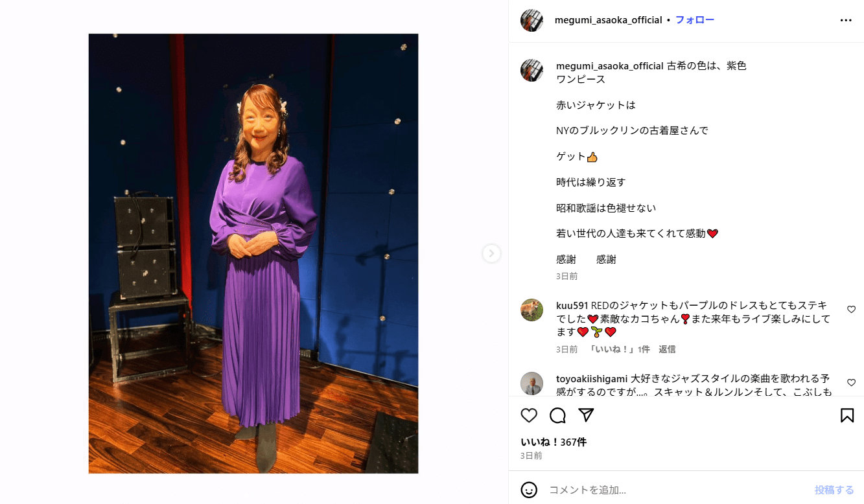The image size is (864, 504).
Task: Click toyoakiishigami's profile avatar
Action: (531, 384)
